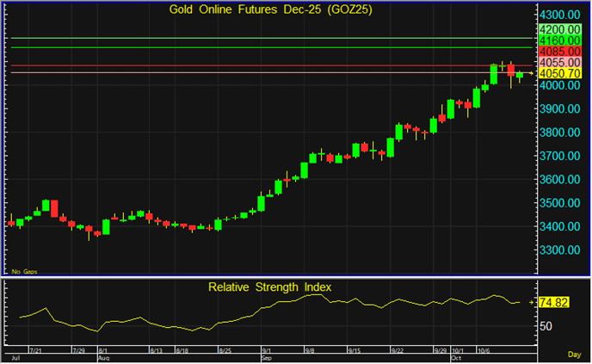
Task: Click the tall green candle below 4085 line
Action: point(494,74)
